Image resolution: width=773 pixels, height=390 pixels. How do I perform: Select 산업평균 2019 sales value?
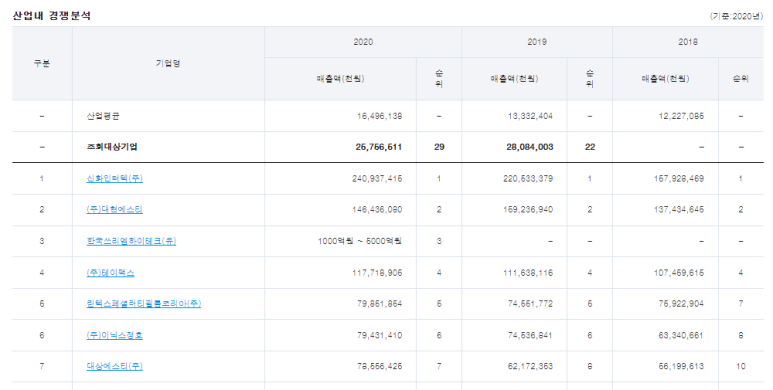point(530,116)
